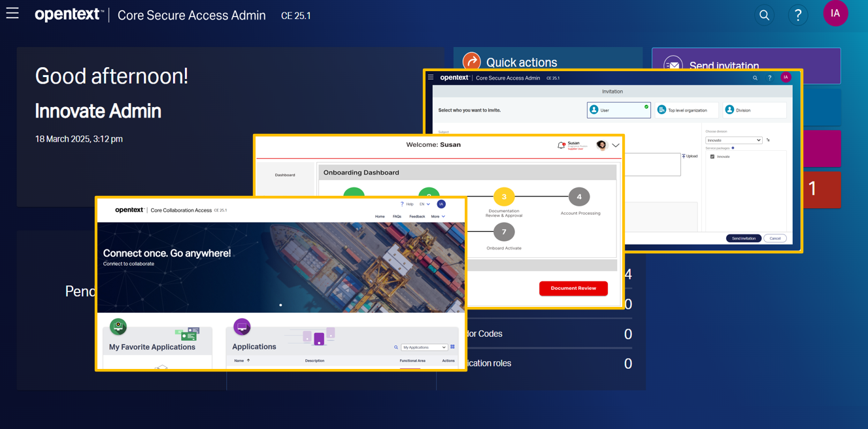Click search magnifier in the Applications panel
Screen dimensions: 868x429
click(396, 347)
